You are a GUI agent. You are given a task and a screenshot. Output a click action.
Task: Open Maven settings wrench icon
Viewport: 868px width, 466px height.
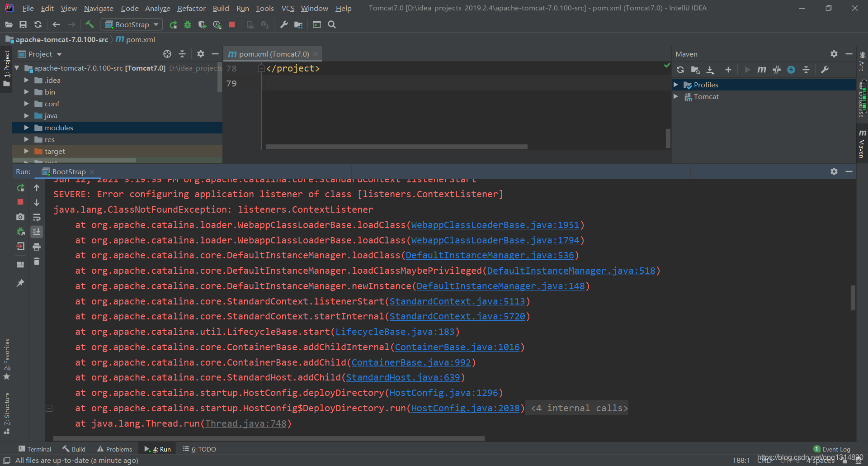pyautogui.click(x=825, y=70)
